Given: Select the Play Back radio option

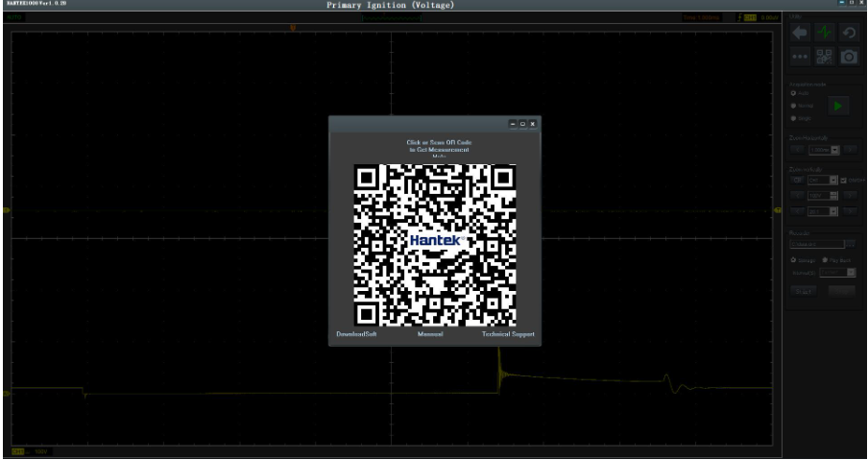Looking at the screenshot, I should (825, 260).
